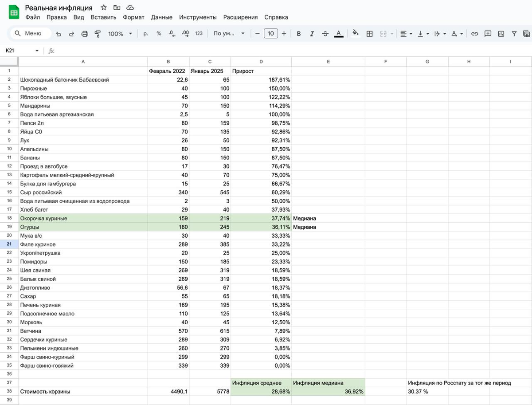Click the Decrease decimal places icon
Image resolution: width=532 pixels, height=405 pixels.
point(172,33)
